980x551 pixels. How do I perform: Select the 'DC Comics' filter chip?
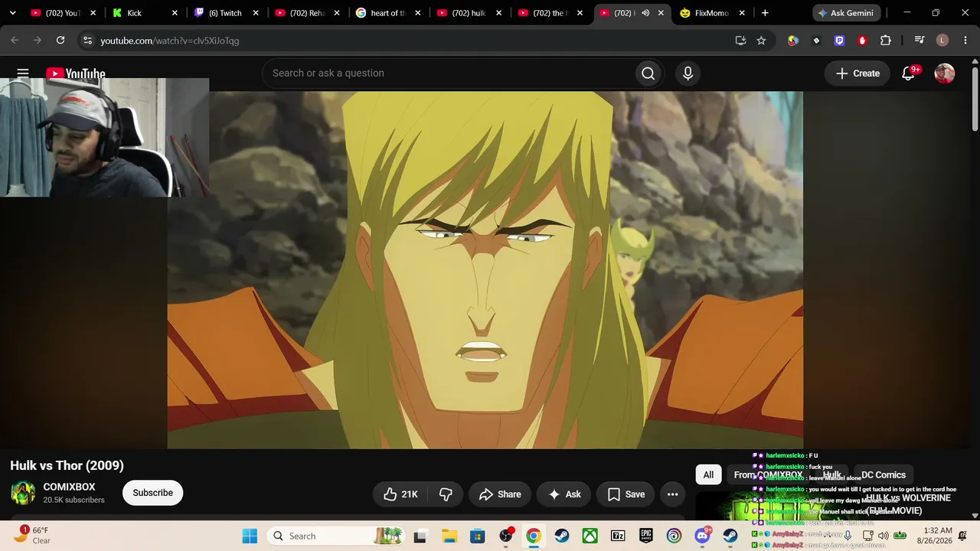[x=884, y=475]
